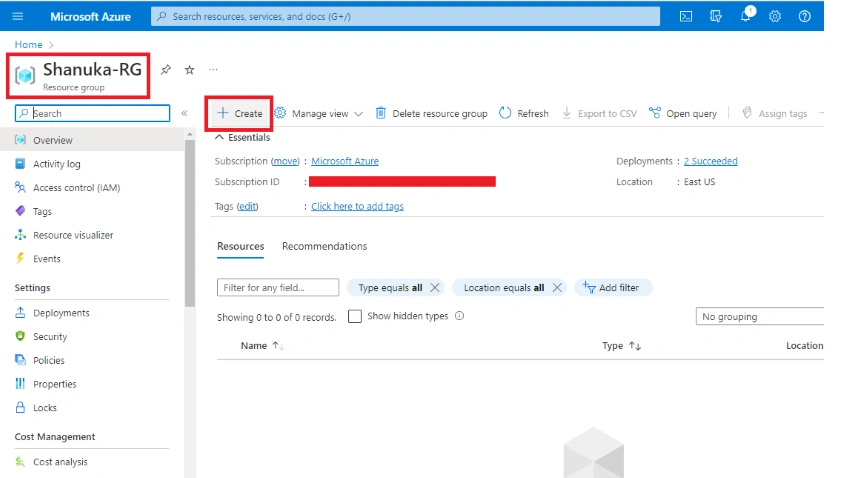
Task: Click the Resource visualizer icon
Action: point(20,235)
